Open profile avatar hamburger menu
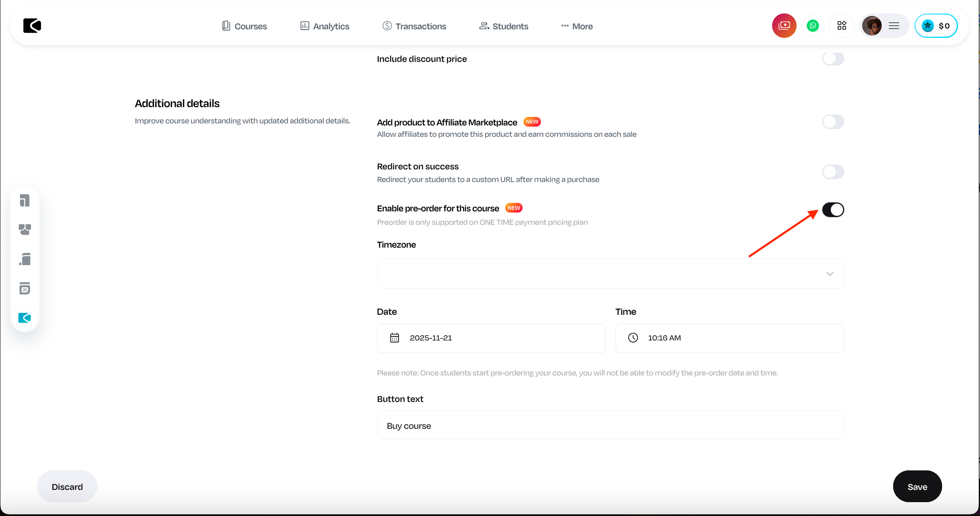980x516 pixels. [894, 26]
